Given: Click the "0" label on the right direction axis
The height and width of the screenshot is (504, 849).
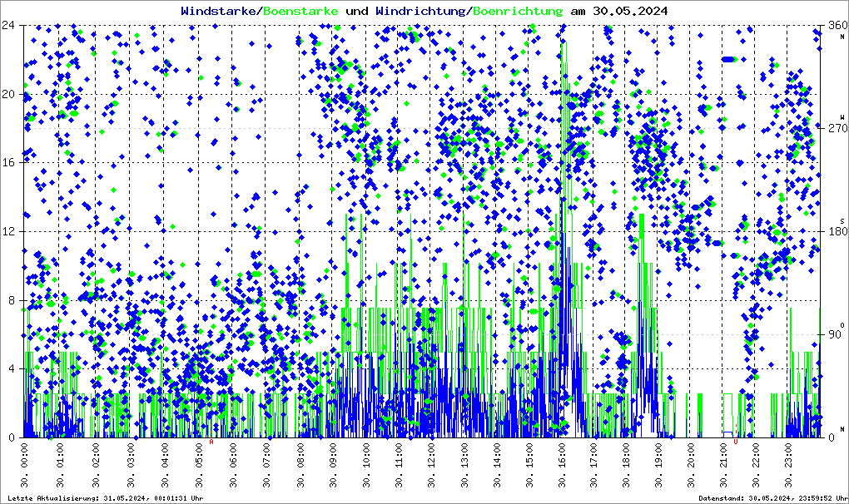Looking at the screenshot, I should coord(832,437).
